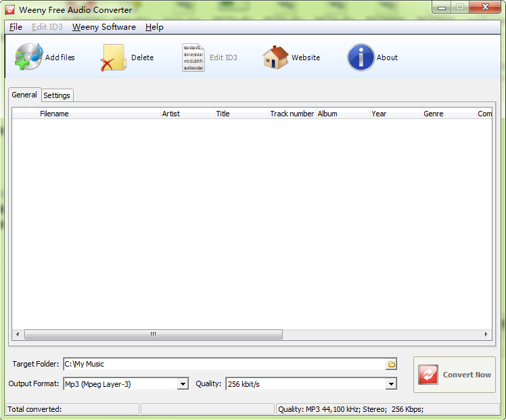Open the Weeny Software menu

104,27
